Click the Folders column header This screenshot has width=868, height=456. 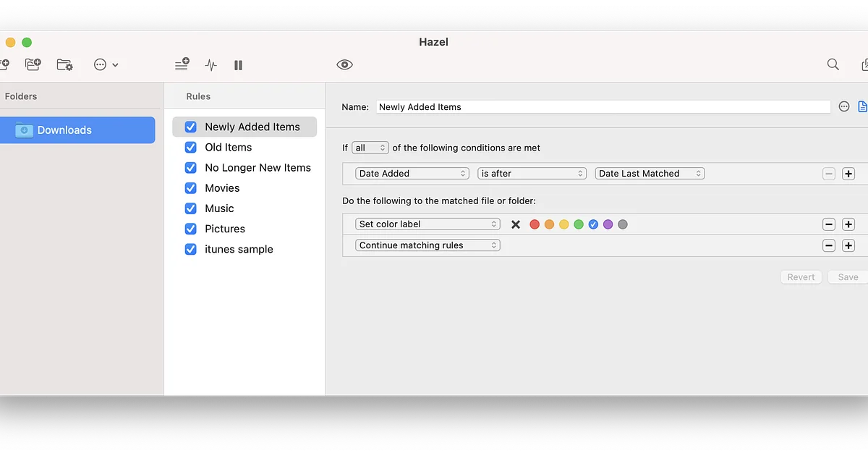click(21, 96)
